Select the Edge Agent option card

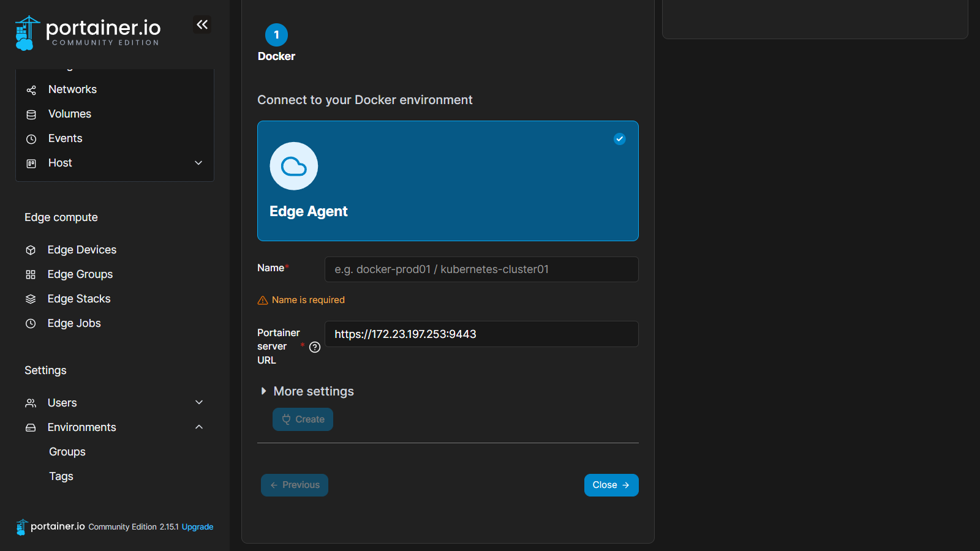click(x=448, y=181)
